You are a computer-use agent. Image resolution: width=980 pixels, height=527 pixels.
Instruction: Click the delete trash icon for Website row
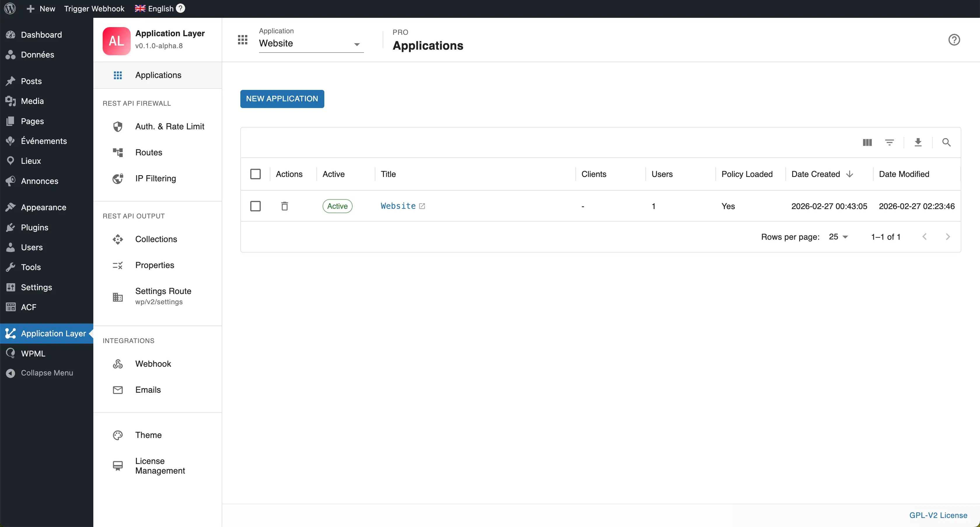[284, 206]
